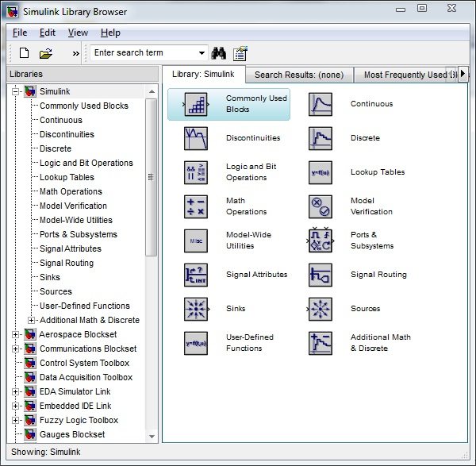Expand the Aerospace Blockset tree node

point(16,335)
